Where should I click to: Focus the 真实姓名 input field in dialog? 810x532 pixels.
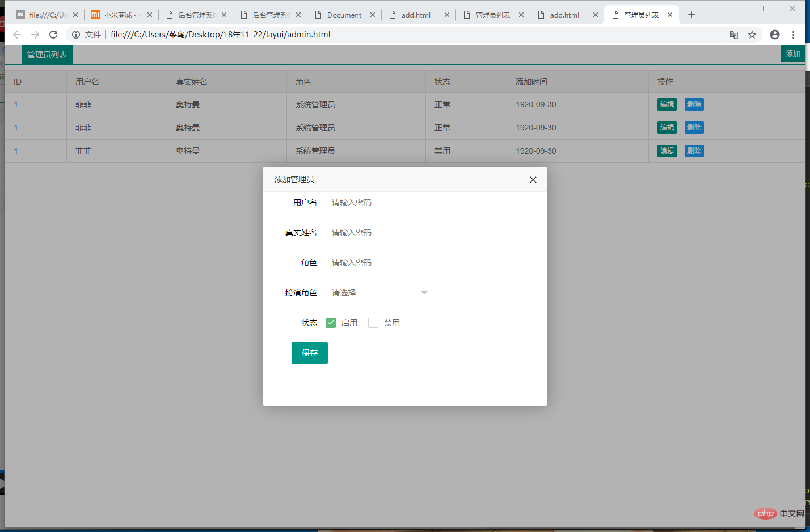[x=379, y=233]
